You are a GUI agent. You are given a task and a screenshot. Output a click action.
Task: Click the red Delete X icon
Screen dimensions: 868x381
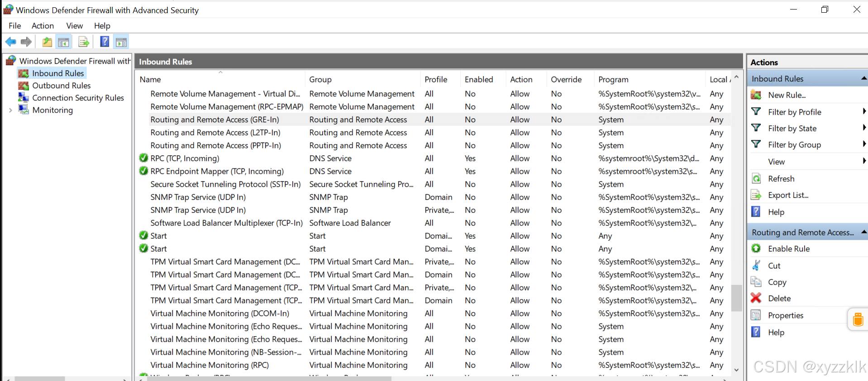pyautogui.click(x=756, y=298)
